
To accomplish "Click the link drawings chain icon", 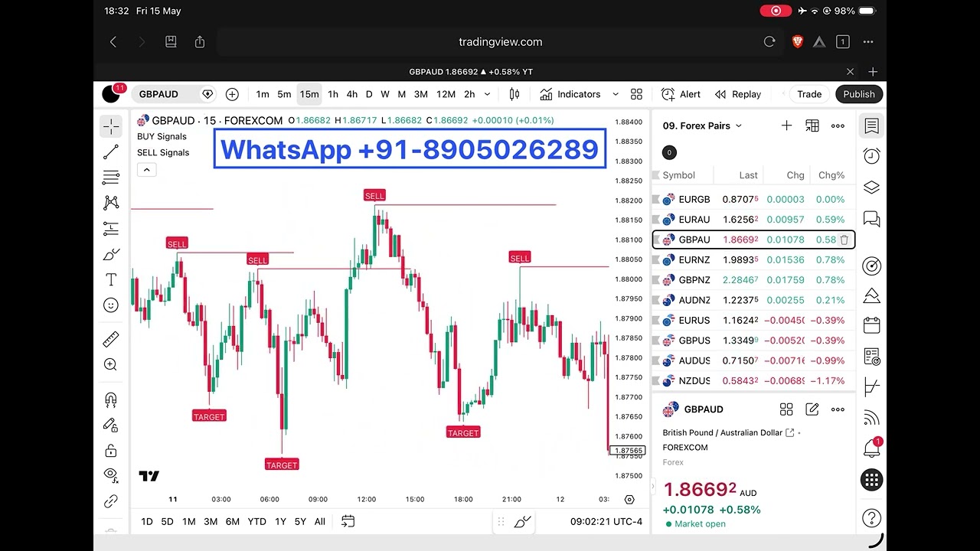I will tap(111, 501).
